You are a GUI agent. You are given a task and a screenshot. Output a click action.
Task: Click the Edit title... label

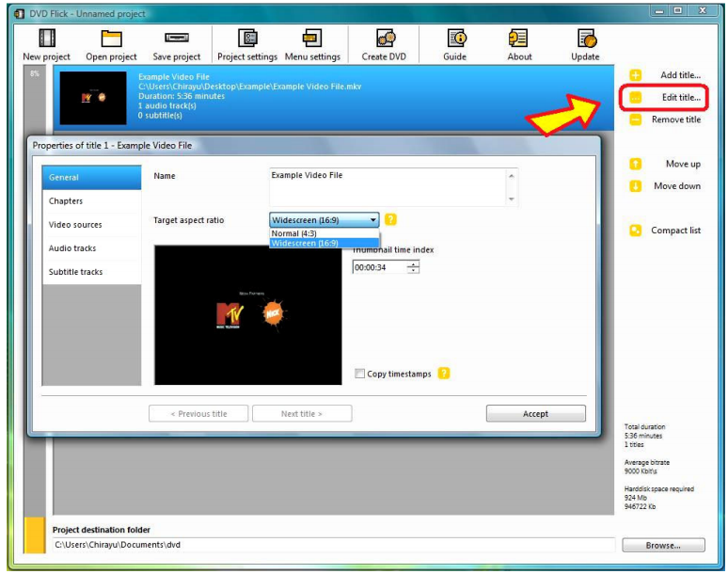(681, 97)
